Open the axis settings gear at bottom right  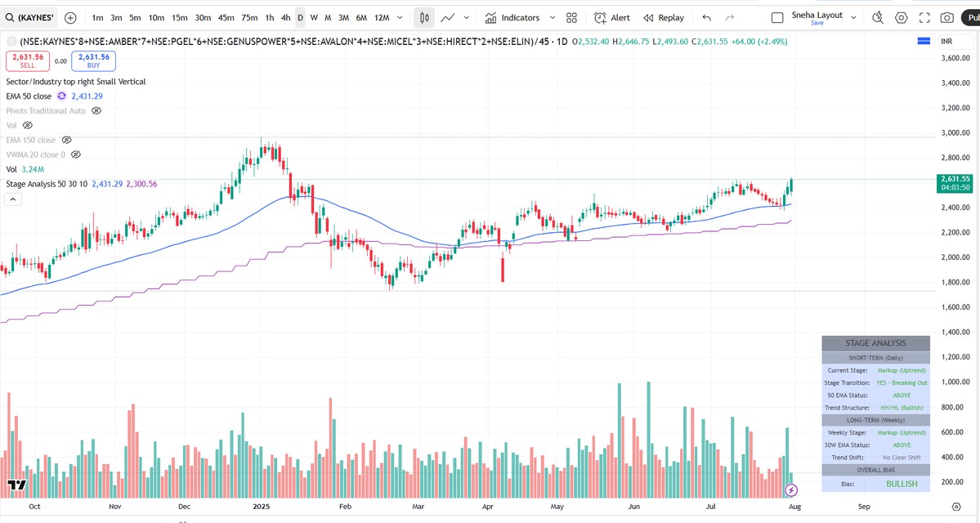click(x=955, y=506)
